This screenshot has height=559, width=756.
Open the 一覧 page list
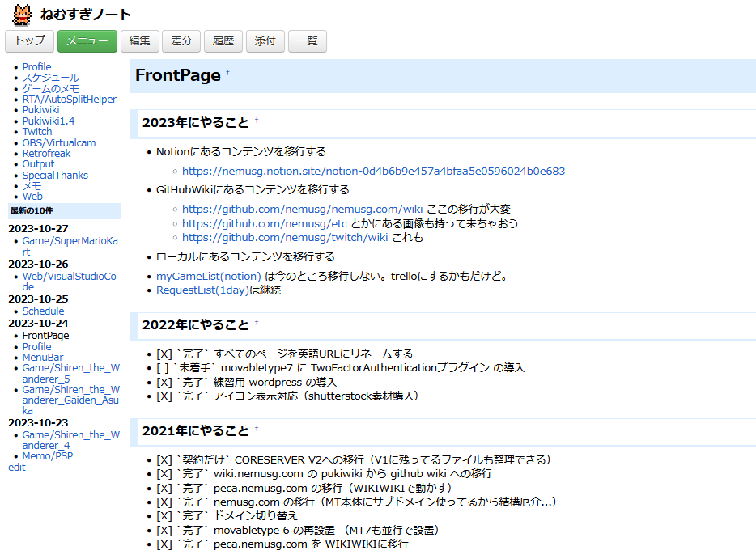[308, 41]
